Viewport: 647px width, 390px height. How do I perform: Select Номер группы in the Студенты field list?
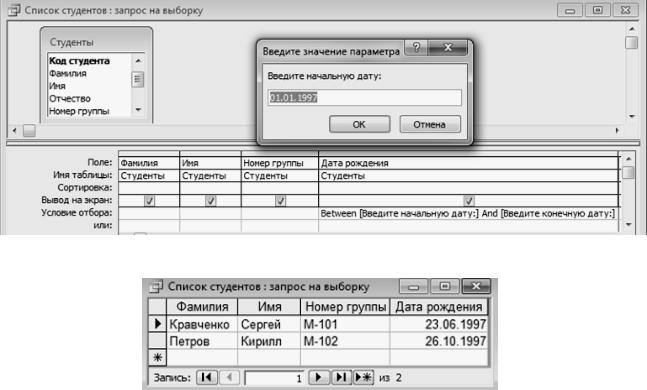79,111
